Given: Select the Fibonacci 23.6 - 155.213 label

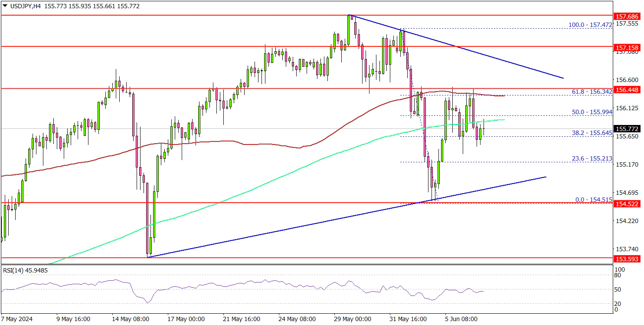Looking at the screenshot, I should click(592, 159).
